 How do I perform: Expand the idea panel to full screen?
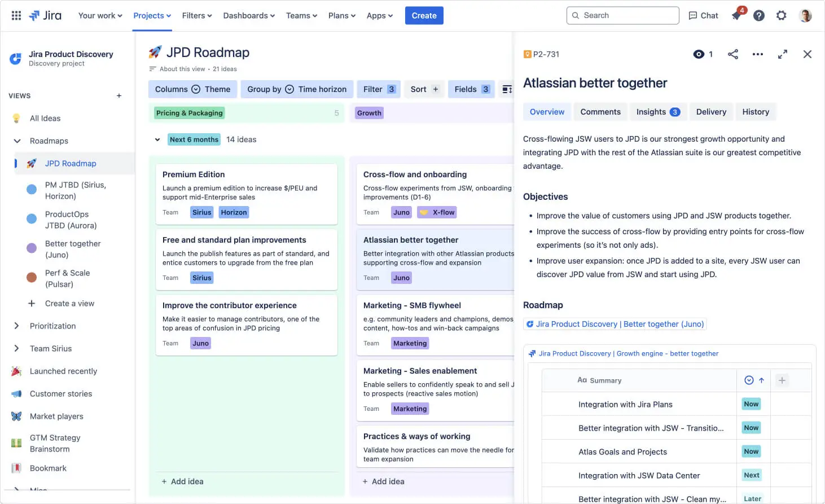[x=783, y=54]
